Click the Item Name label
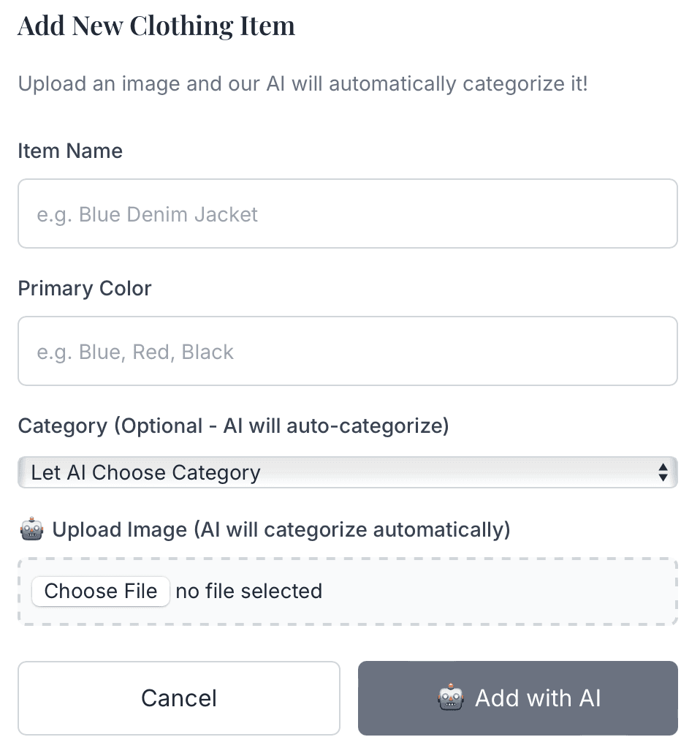Viewport: 700px width, 756px height. point(70,151)
